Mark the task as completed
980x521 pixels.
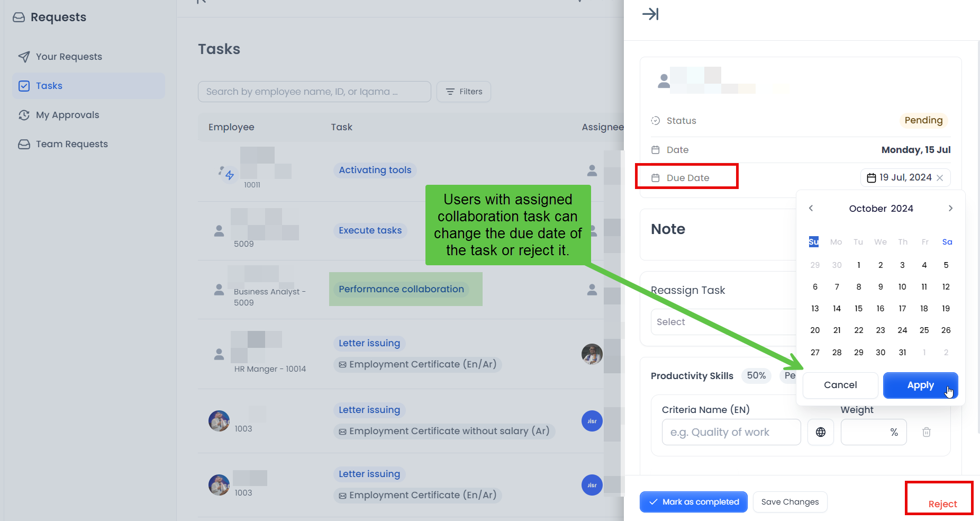coord(693,501)
